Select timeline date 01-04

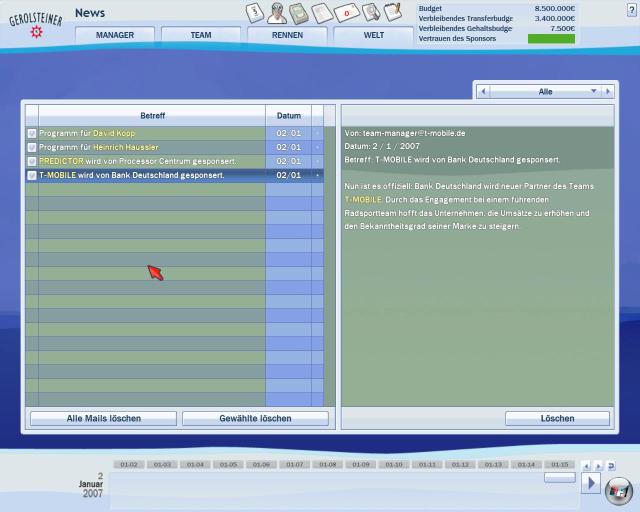pyautogui.click(x=195, y=465)
